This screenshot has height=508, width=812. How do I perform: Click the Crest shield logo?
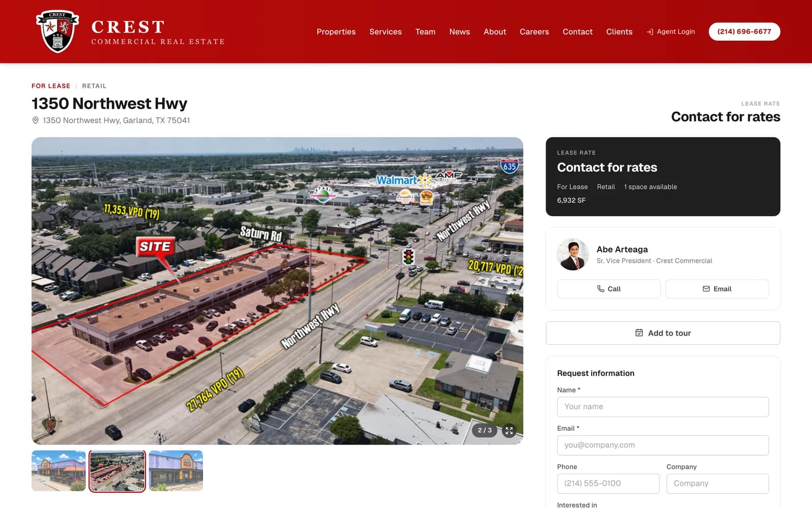tap(57, 31)
